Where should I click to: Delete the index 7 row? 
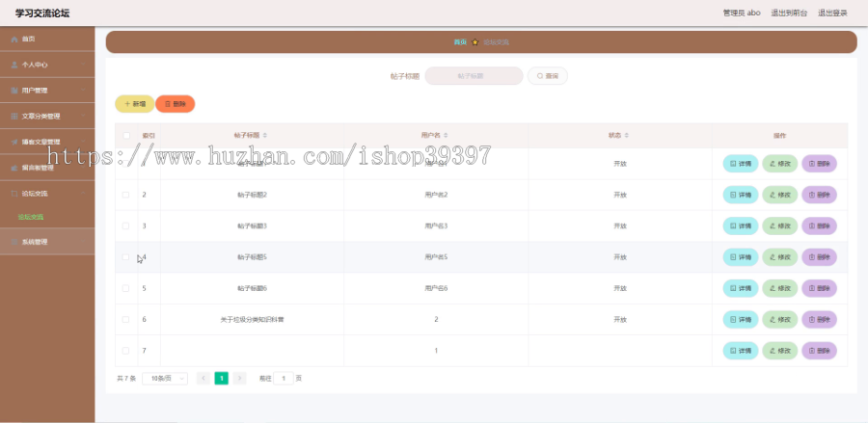[819, 351]
